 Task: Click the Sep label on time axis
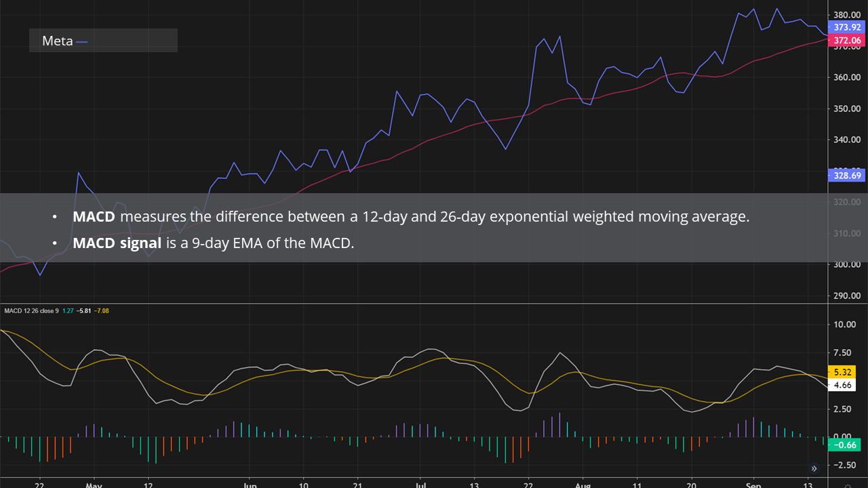(x=753, y=485)
